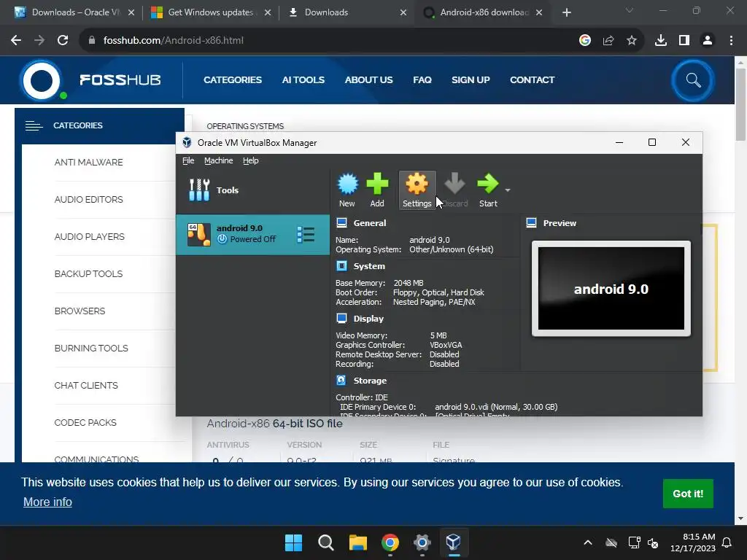Accept cookies with Got it! button

pyautogui.click(x=688, y=494)
